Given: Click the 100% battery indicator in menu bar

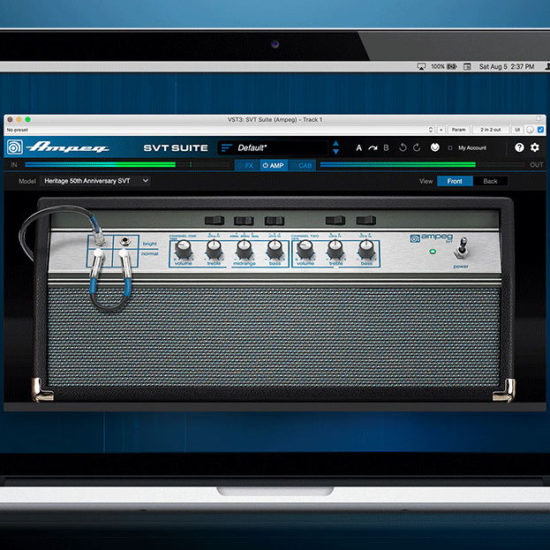Looking at the screenshot, I should pos(443,66).
